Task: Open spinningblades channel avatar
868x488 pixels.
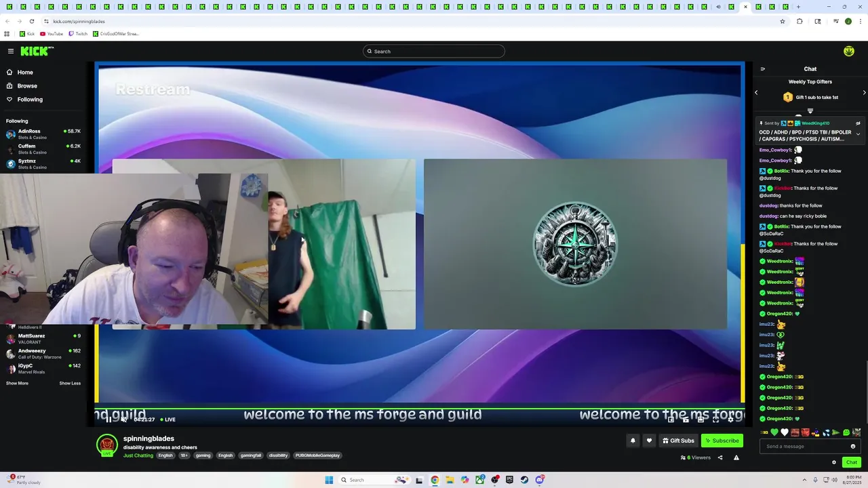Action: pyautogui.click(x=106, y=445)
